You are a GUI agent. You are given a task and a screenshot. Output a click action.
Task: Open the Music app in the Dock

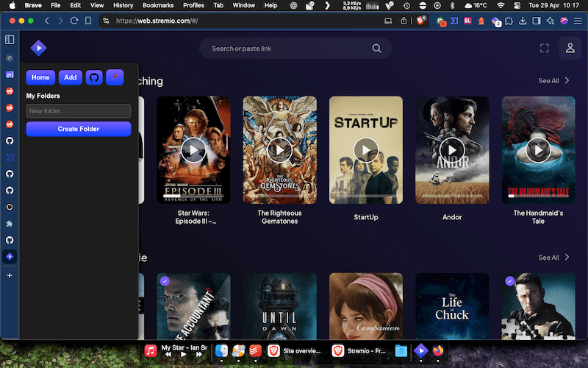[x=151, y=351]
